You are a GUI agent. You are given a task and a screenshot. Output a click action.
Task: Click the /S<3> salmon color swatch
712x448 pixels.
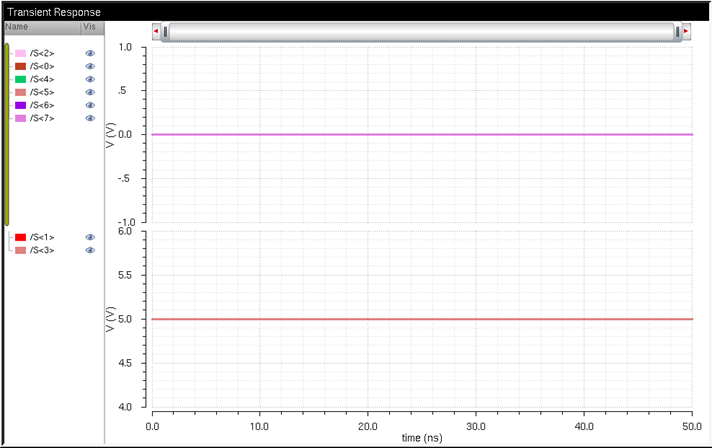20,251
